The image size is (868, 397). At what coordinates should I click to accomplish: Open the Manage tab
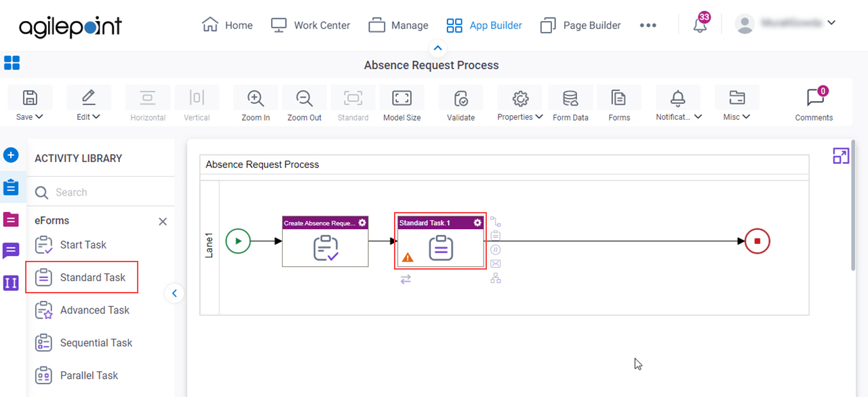click(x=399, y=25)
